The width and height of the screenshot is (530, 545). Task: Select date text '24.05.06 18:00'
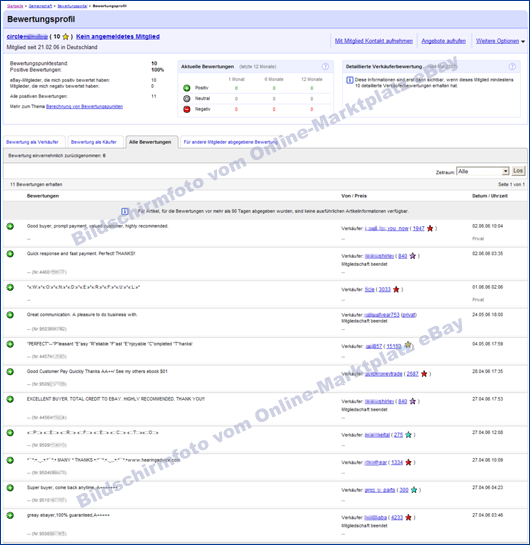(x=487, y=315)
